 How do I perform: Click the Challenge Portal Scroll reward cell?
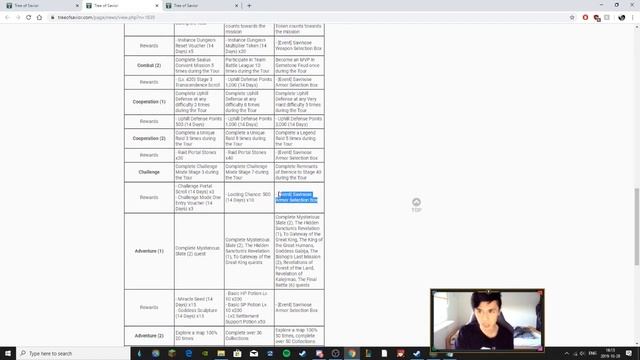199,197
